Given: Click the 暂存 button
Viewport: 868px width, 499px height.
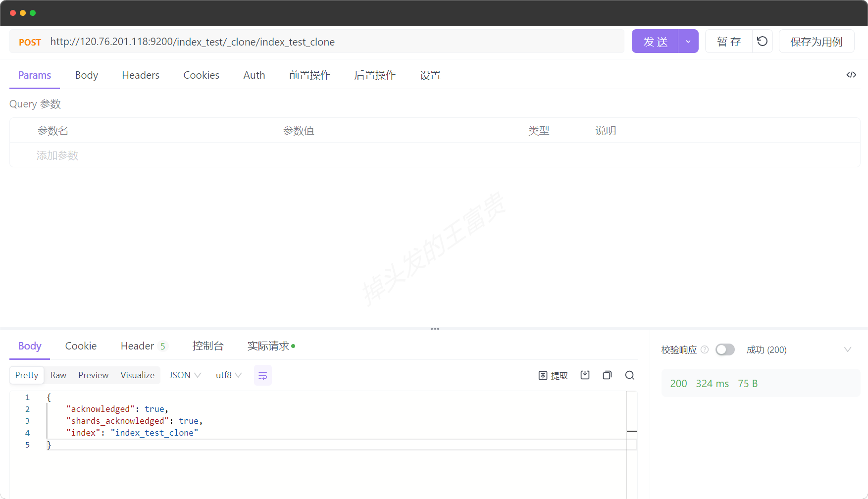Looking at the screenshot, I should coord(729,41).
